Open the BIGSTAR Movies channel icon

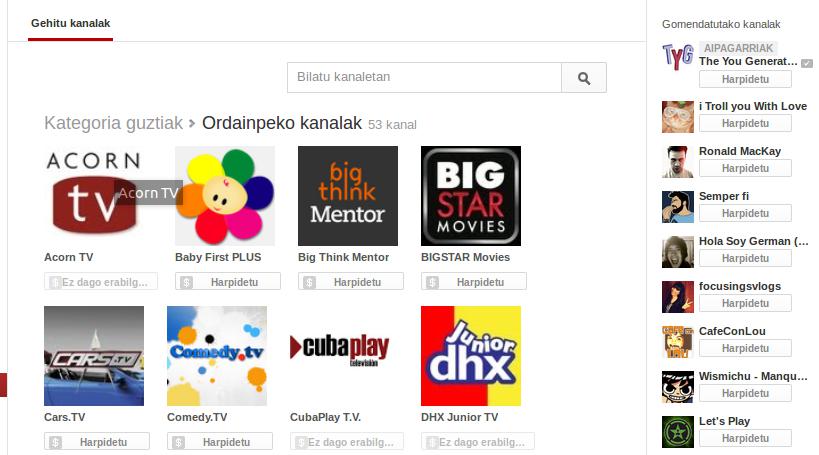(470, 196)
